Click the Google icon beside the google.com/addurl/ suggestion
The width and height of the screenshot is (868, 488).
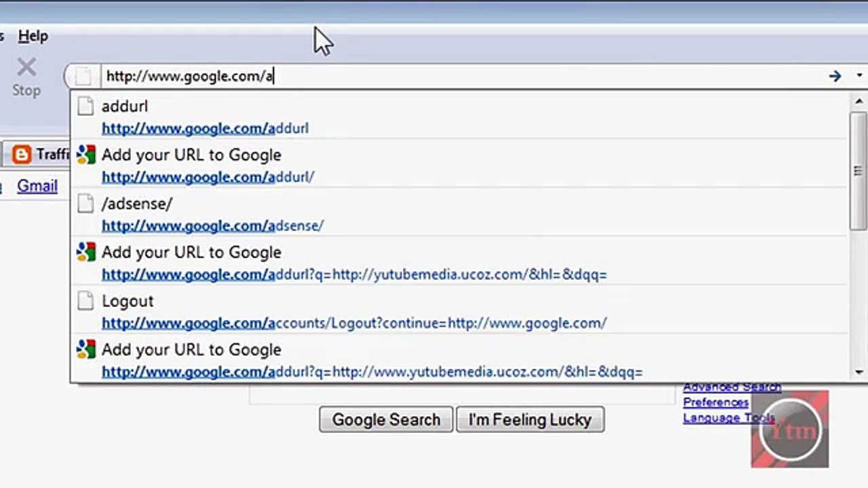coord(85,155)
